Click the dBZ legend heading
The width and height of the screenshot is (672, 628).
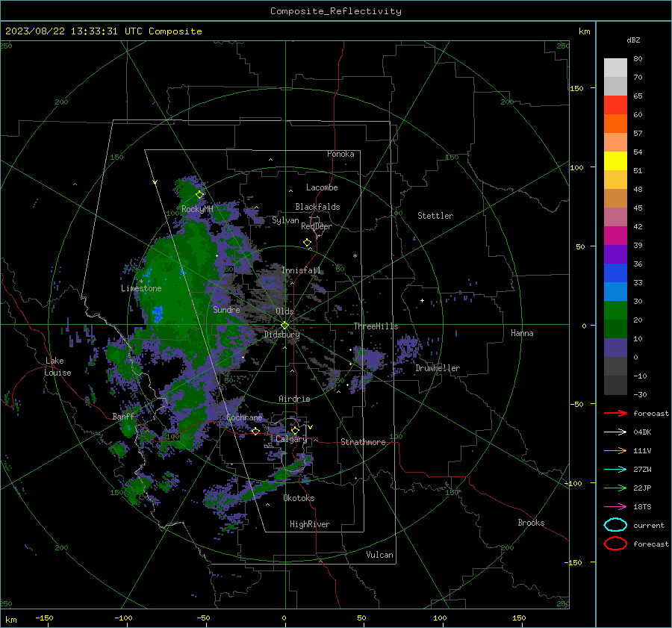(x=633, y=40)
